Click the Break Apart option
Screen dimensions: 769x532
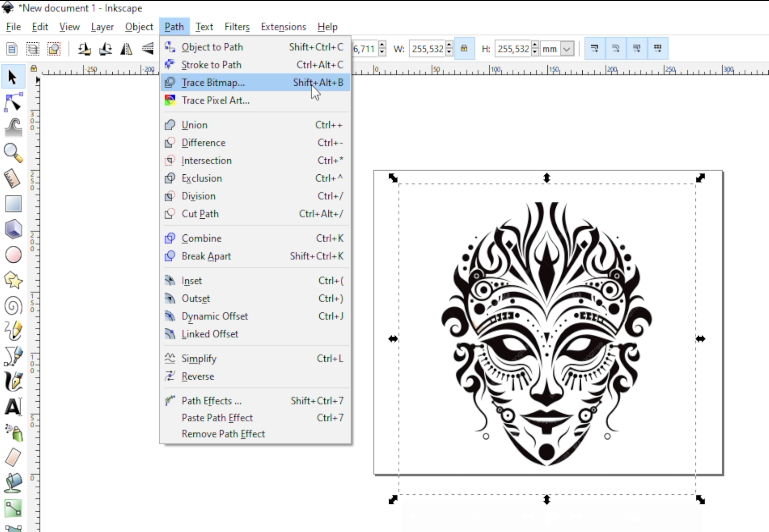(x=206, y=256)
